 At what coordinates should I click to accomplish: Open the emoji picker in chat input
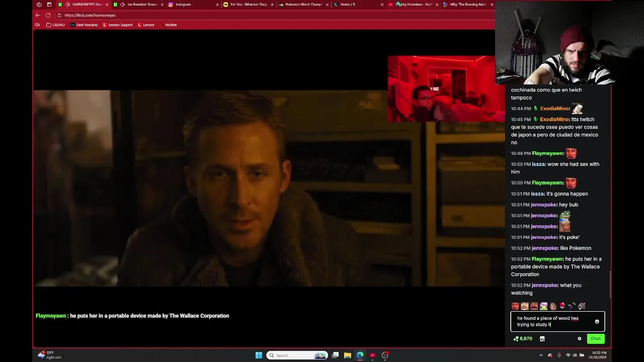(x=597, y=321)
